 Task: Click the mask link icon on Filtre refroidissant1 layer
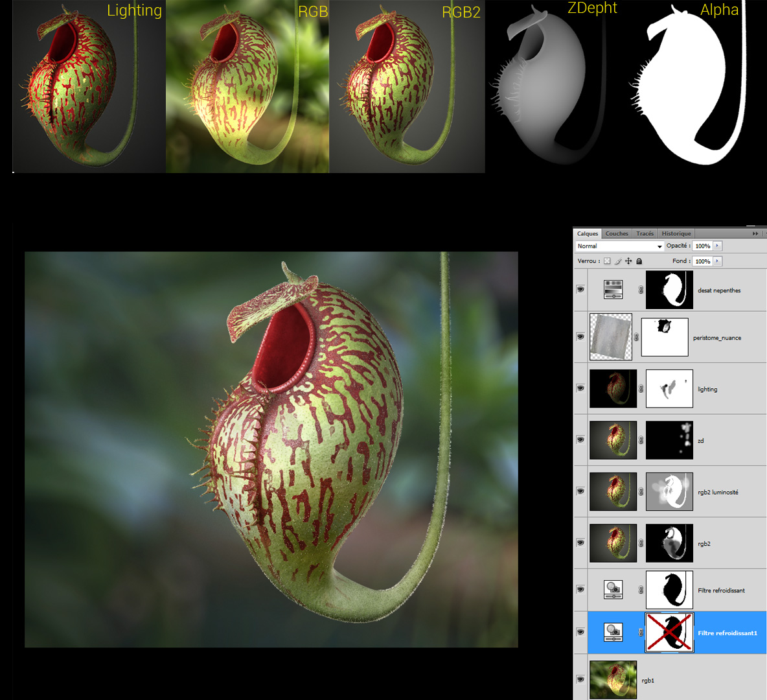pos(641,633)
